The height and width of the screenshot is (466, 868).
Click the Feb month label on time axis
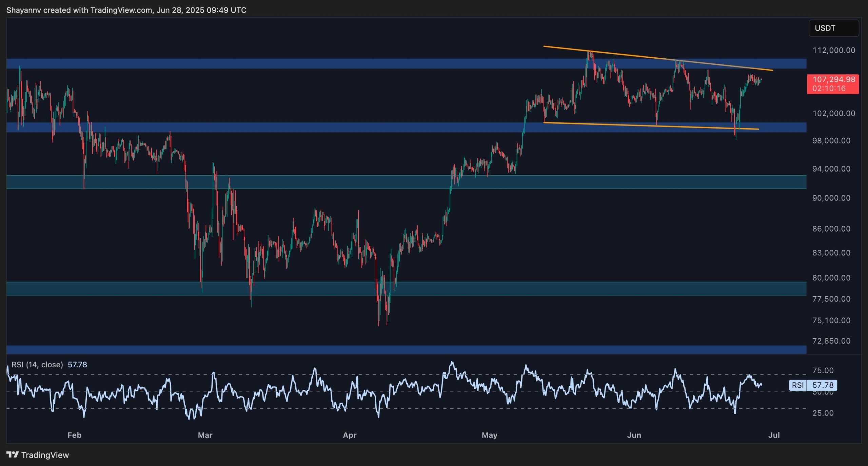tap(74, 435)
